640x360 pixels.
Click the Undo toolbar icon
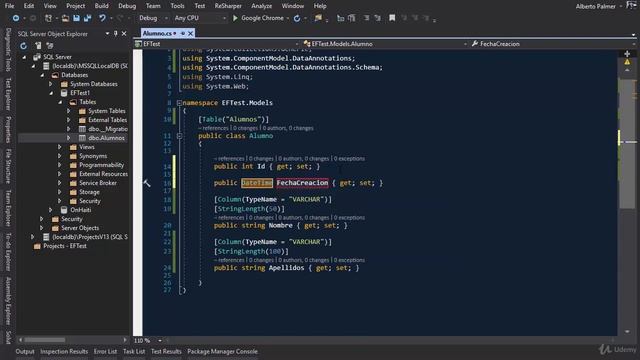pos(102,18)
